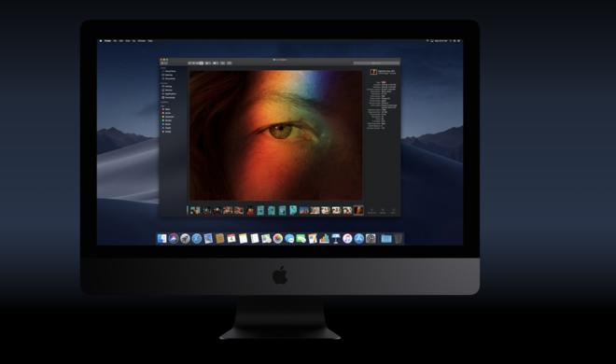
Task: Open Keynote podium icon in Dock
Action: point(336,238)
